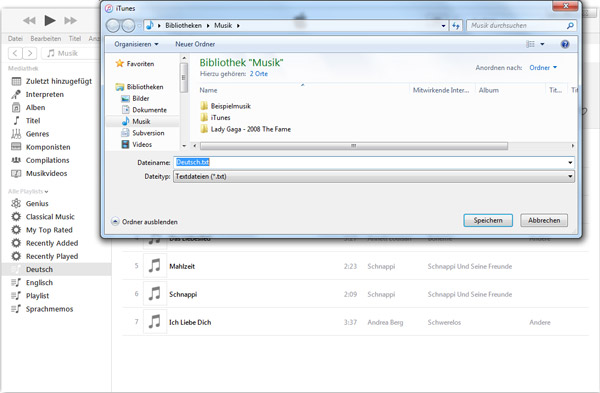Select the Playlist entry in the sidebar
The width and height of the screenshot is (600, 393).
click(x=37, y=296)
